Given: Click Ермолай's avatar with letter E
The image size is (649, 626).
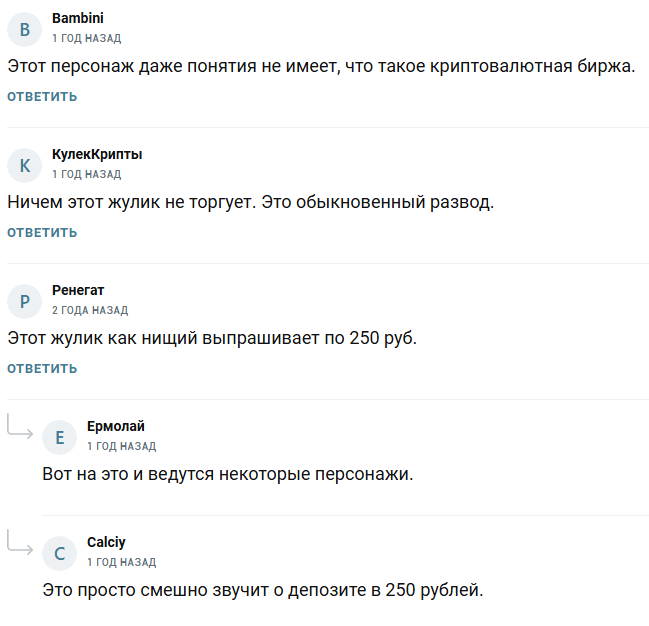Looking at the screenshot, I should (60, 437).
